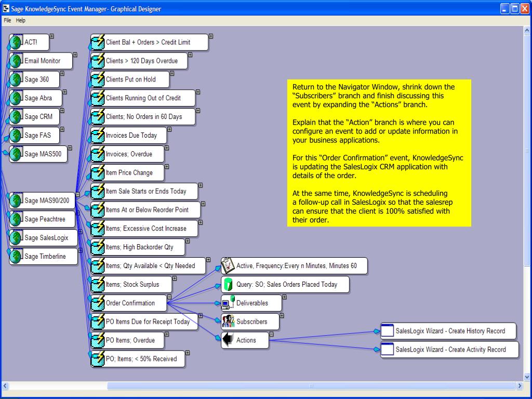This screenshot has width=532, height=399.
Task: Click the Sage Timberline globe icon
Action: click(x=16, y=257)
